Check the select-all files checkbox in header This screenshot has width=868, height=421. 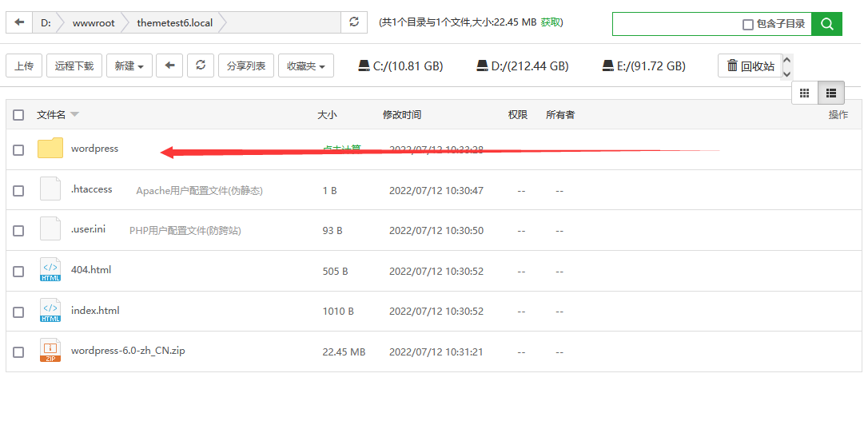click(18, 115)
